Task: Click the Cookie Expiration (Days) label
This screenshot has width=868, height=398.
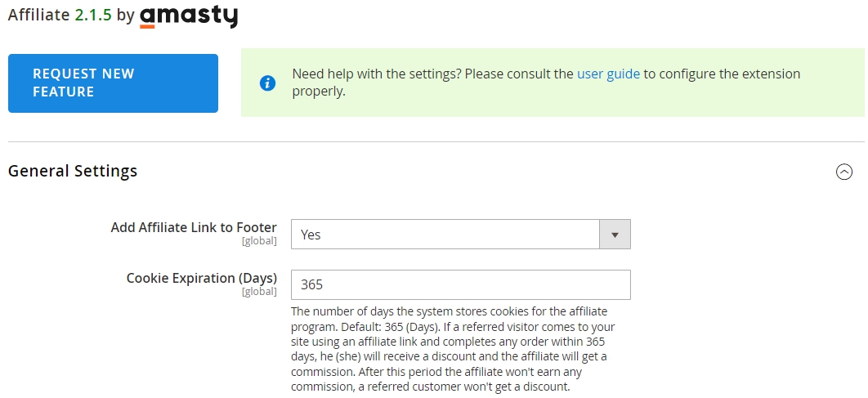Action: pos(202,278)
